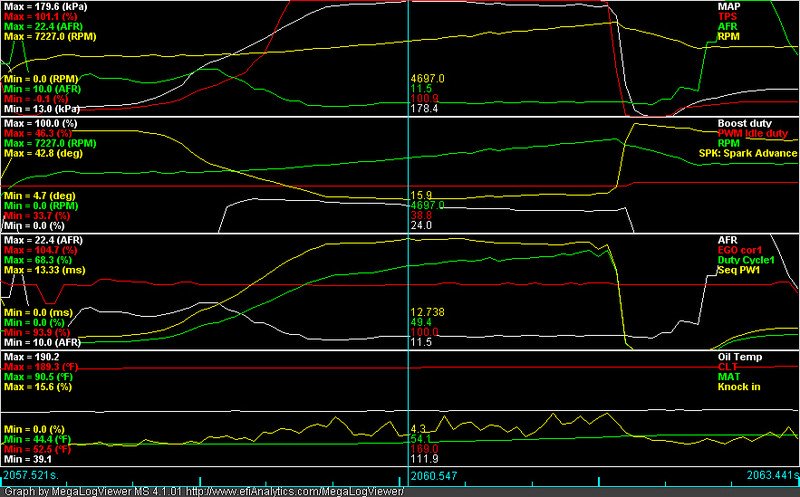
Task: Click the white MAP legend label
Action: pyautogui.click(x=729, y=7)
